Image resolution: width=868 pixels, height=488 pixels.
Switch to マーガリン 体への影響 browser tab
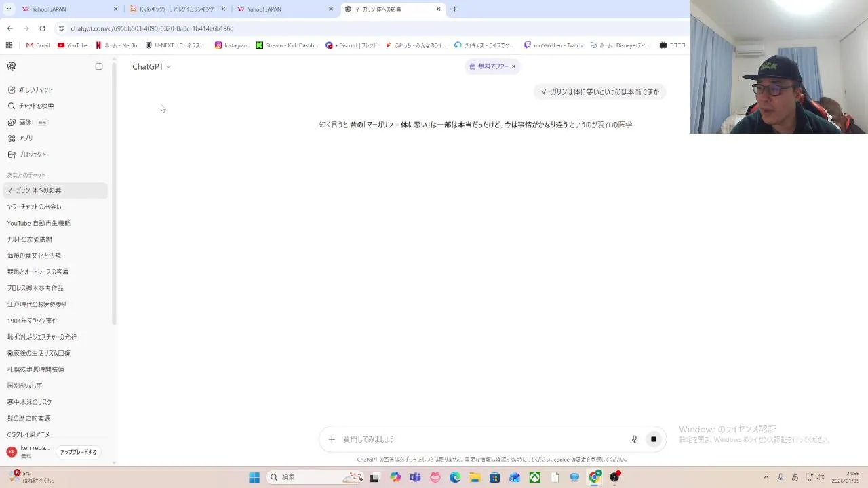tap(393, 9)
